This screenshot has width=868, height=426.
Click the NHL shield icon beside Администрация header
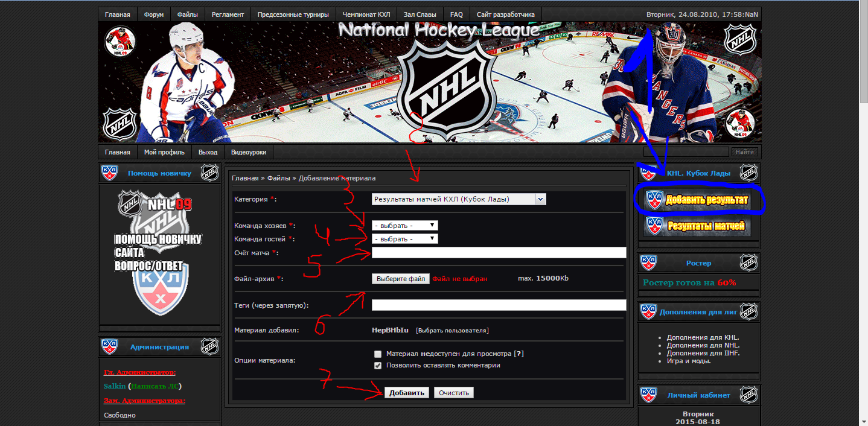point(209,347)
